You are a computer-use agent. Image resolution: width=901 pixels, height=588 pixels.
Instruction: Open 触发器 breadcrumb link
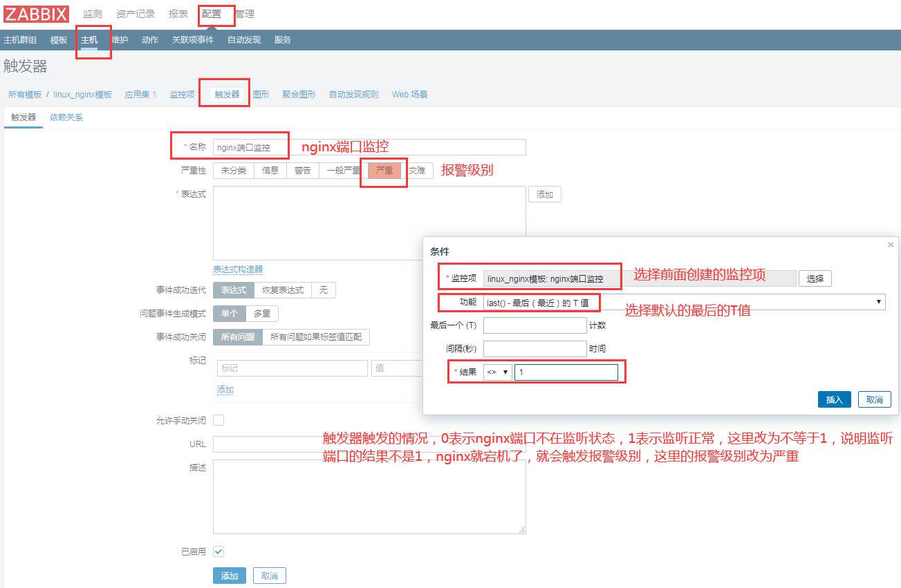(227, 95)
